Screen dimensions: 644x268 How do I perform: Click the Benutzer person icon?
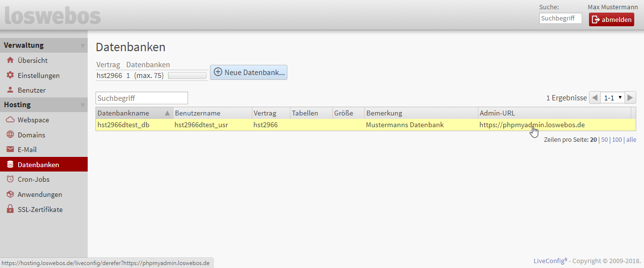[x=10, y=90]
